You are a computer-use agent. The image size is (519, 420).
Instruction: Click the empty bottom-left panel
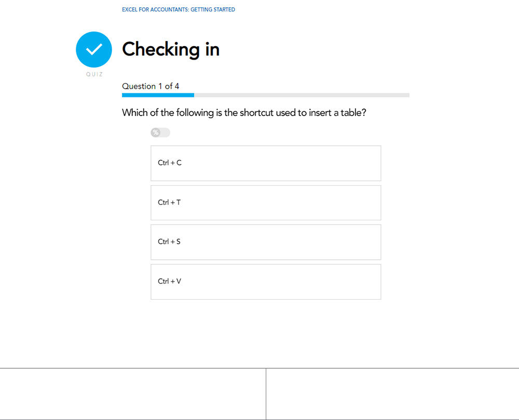[x=132, y=394]
